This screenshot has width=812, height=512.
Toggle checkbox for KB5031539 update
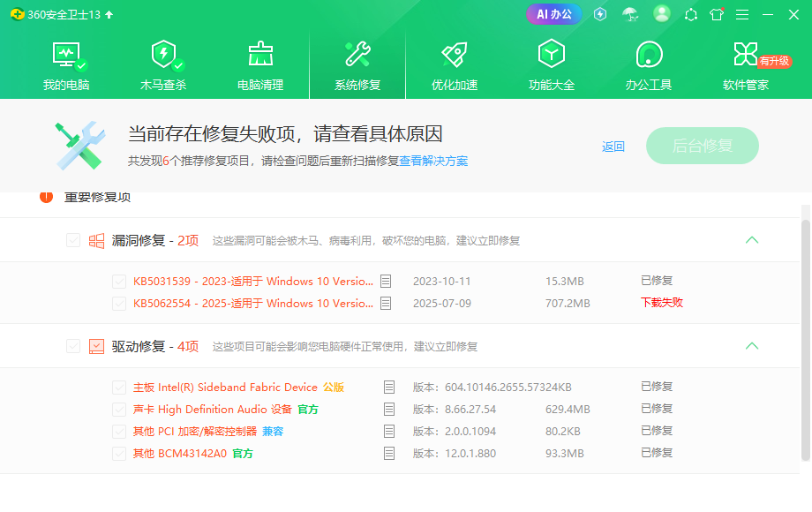[119, 282]
